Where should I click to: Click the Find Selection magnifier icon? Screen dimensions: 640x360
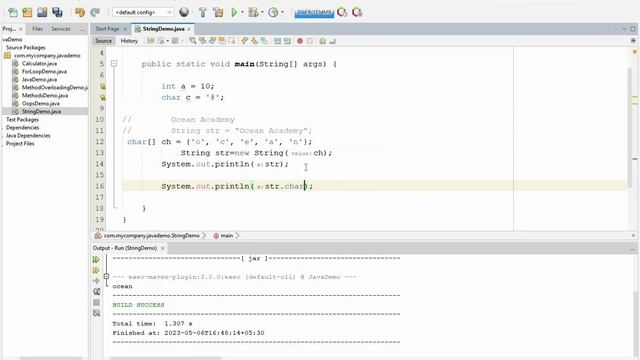coord(192,41)
